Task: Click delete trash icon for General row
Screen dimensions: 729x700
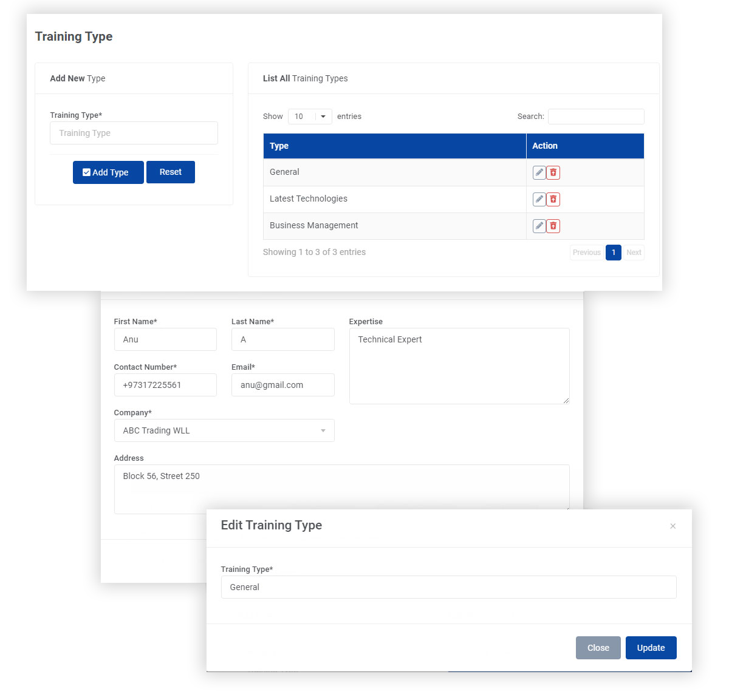Action: (553, 172)
